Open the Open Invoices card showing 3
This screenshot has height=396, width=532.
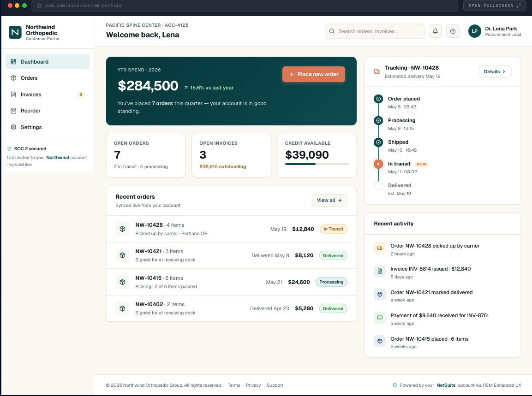click(x=231, y=155)
